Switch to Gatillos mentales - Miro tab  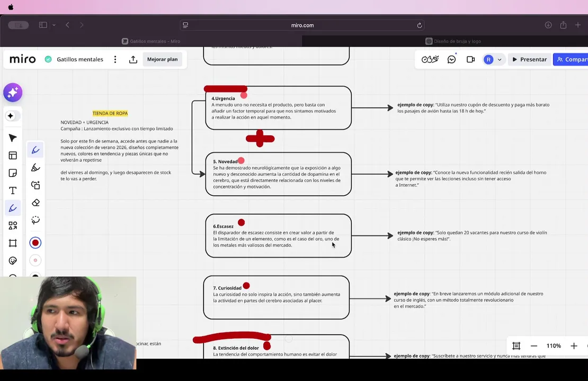point(151,41)
